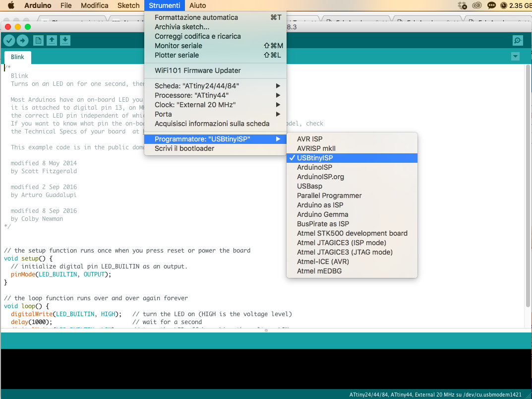This screenshot has width=532, height=399.
Task: Click Scrivi il bootloader
Action: click(216, 149)
